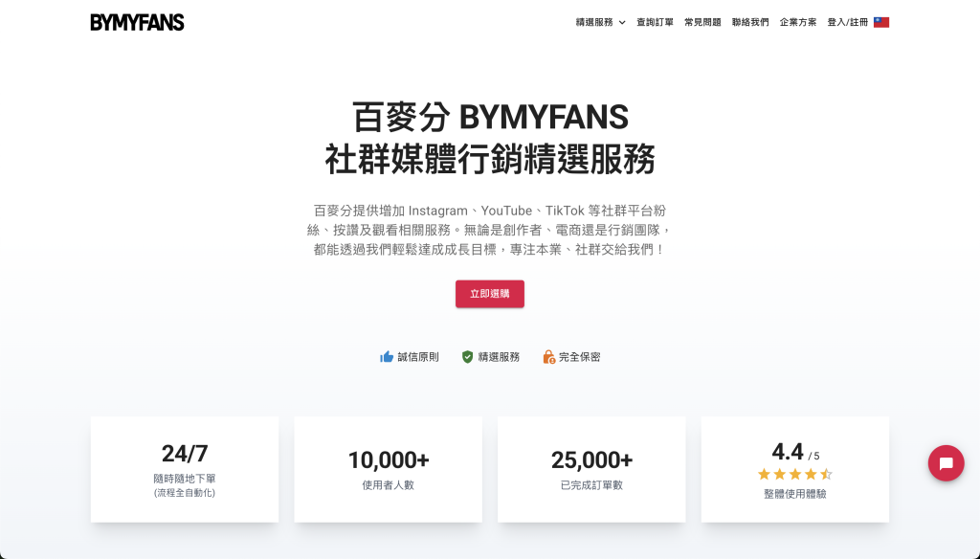The height and width of the screenshot is (559, 980).
Task: Go to 常見問題 page
Action: 702,23
